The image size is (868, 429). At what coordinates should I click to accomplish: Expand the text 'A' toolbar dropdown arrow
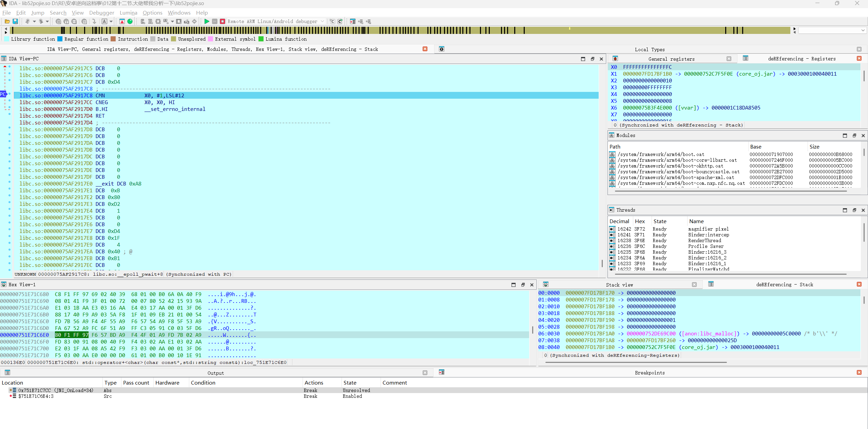(111, 21)
